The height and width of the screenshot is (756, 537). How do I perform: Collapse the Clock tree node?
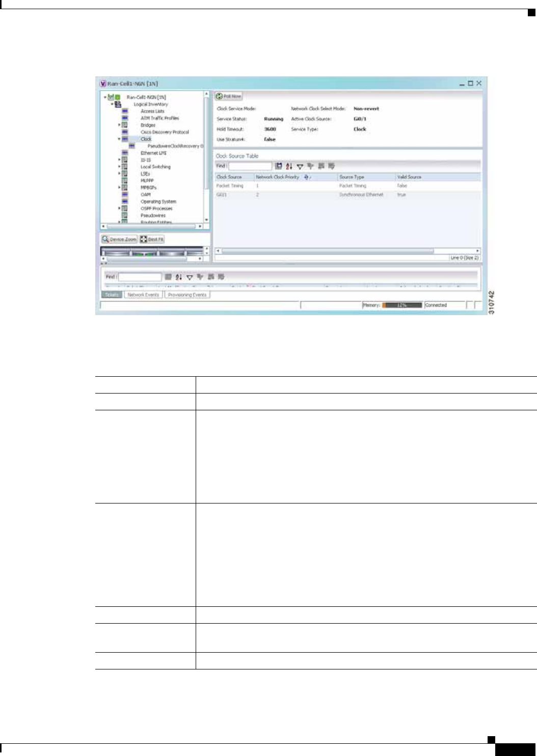click(x=119, y=139)
